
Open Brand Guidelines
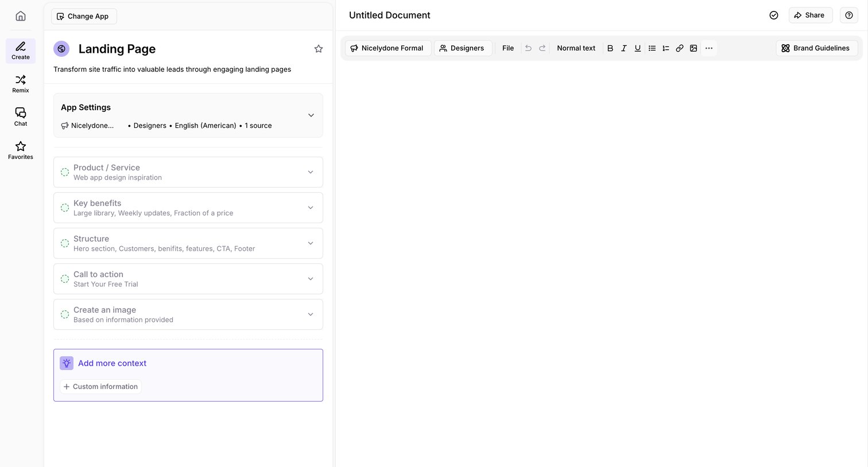coord(816,48)
